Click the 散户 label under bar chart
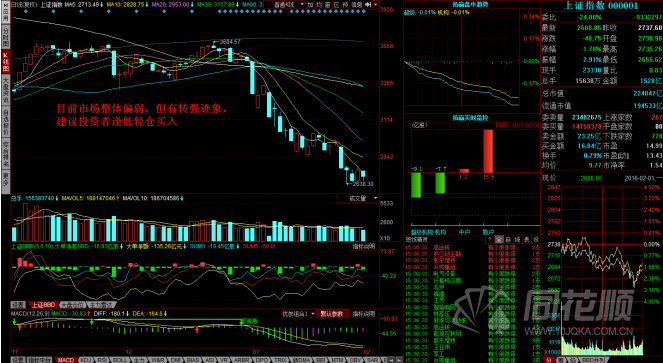This screenshot has width=663, height=363. click(488, 232)
